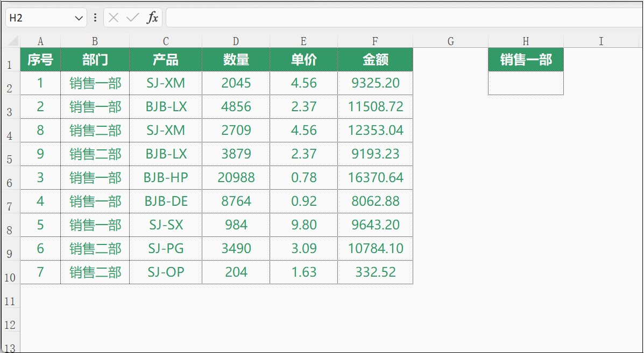644x353 pixels.
Task: Click the cancel X icon in formula bar
Action: (x=114, y=18)
